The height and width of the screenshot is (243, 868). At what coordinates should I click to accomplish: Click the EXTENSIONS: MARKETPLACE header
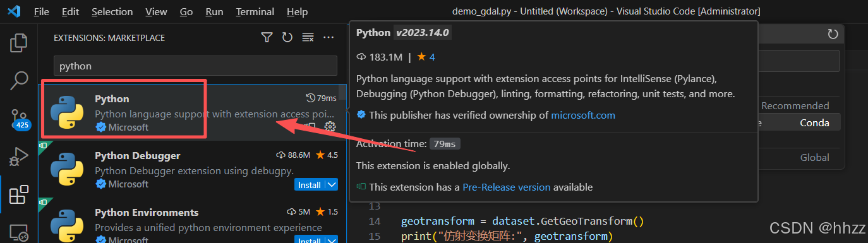[x=109, y=38]
